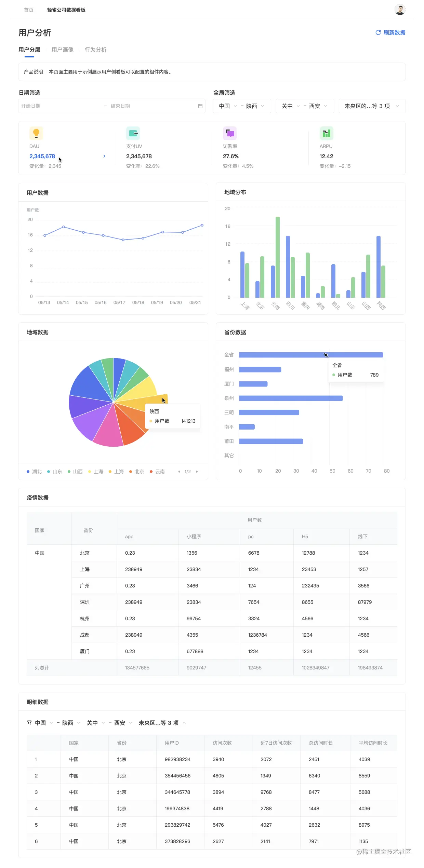Go to next page of pie legend
This screenshot has width=424, height=868.
coord(197,472)
